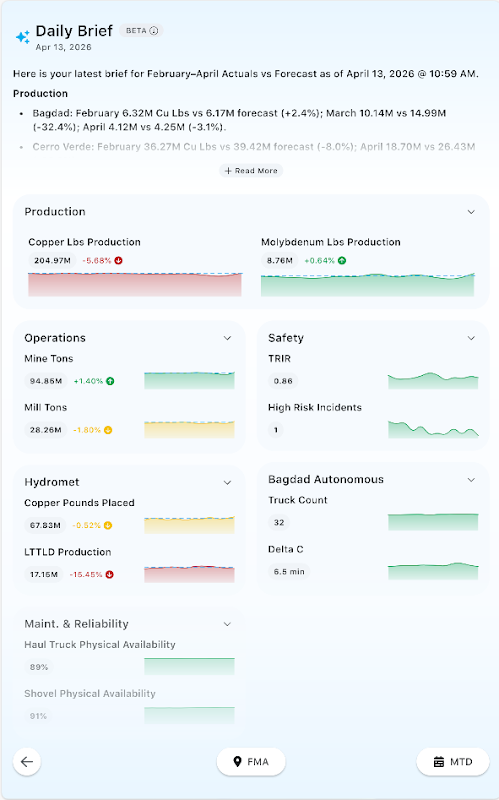The width and height of the screenshot is (499, 800).
Task: Open the BETA info icon
Action: pos(154,31)
